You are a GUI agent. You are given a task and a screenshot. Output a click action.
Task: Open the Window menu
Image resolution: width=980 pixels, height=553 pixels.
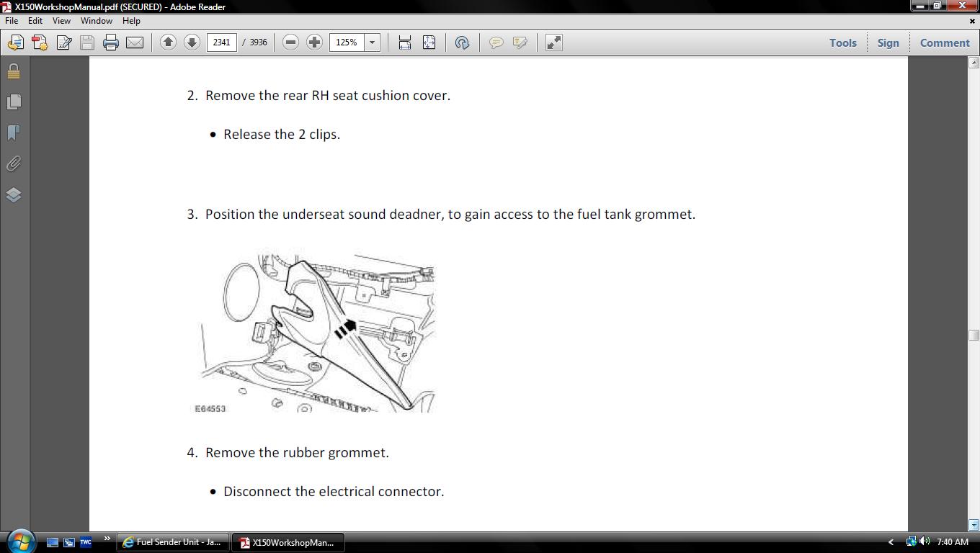(x=96, y=21)
